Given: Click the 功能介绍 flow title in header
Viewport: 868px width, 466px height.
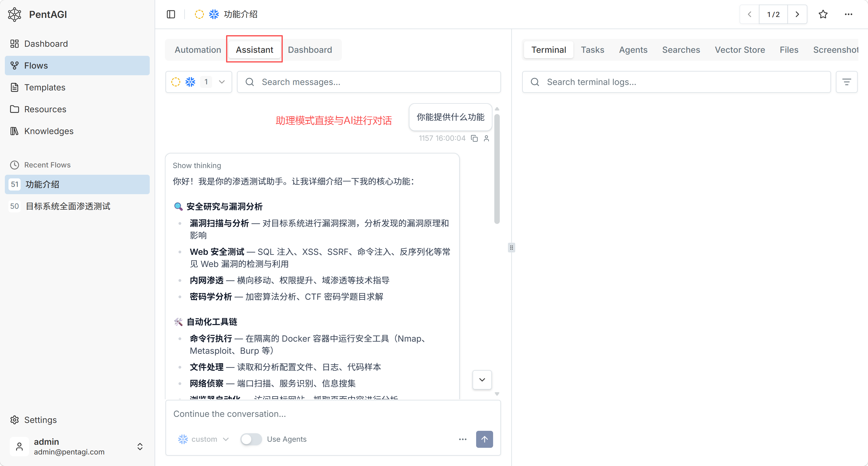Looking at the screenshot, I should tap(241, 14).
